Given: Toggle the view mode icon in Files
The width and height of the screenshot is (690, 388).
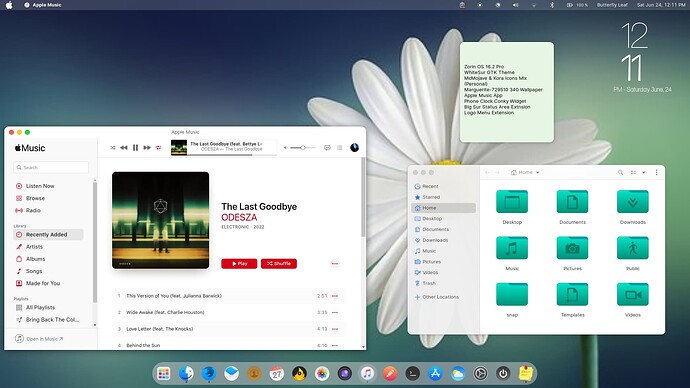Looking at the screenshot, I should click(633, 172).
